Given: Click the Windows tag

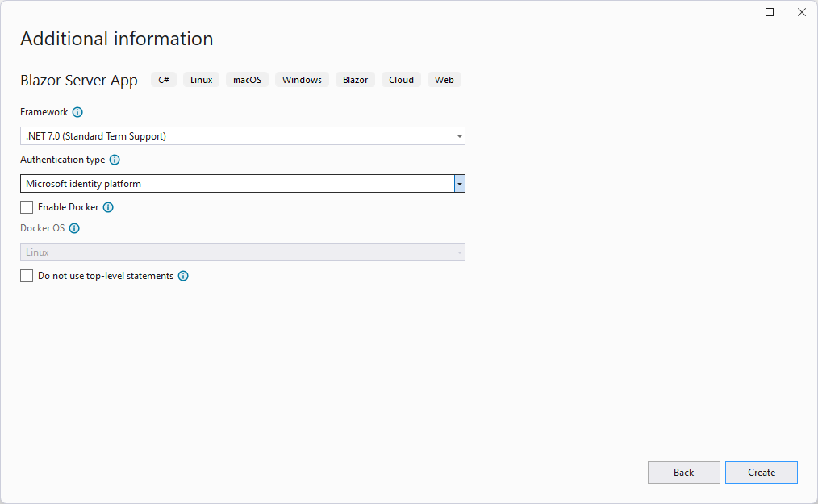Looking at the screenshot, I should tap(302, 80).
